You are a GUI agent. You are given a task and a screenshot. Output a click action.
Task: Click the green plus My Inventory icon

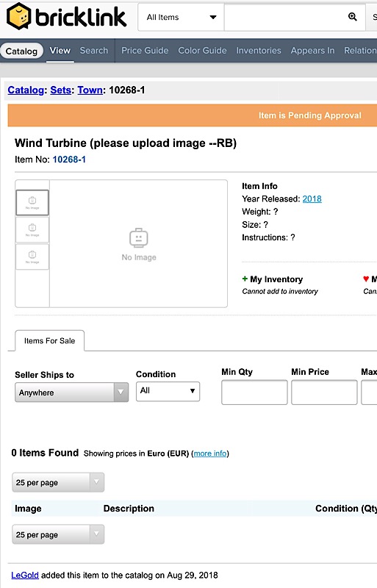point(245,279)
